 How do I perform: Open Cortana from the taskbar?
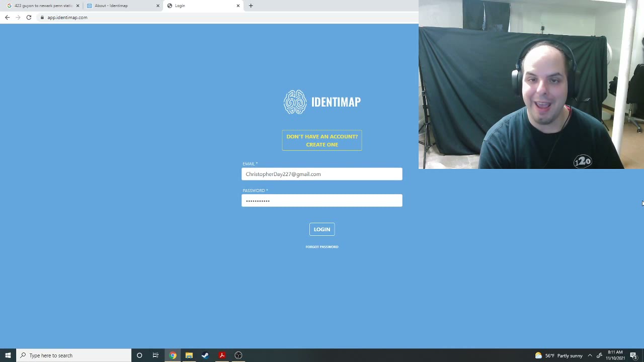139,355
